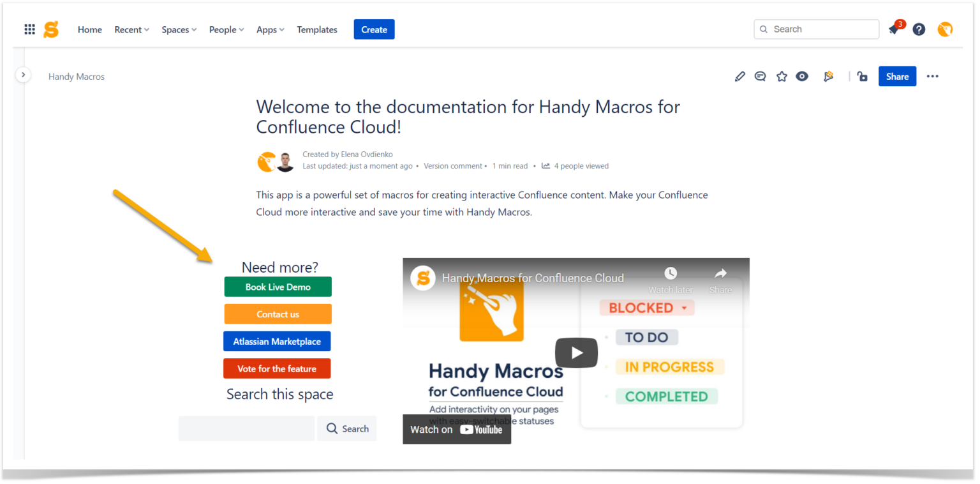Image resolution: width=980 pixels, height=484 pixels.
Task: Open Atlassian Marketplace via the blue button
Action: point(277,341)
